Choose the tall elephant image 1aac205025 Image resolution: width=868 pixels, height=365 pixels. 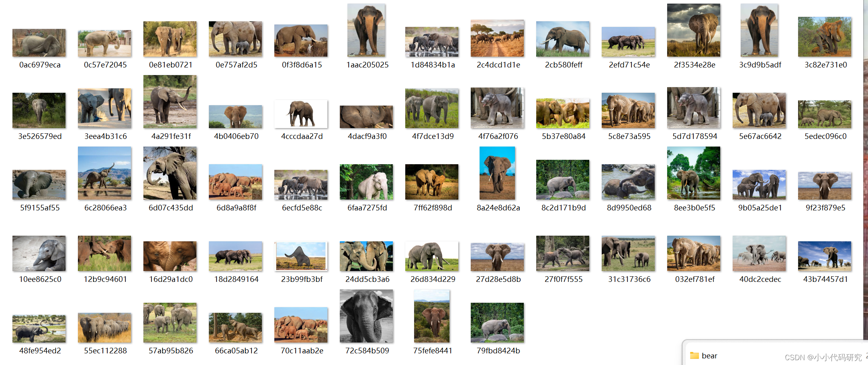366,30
